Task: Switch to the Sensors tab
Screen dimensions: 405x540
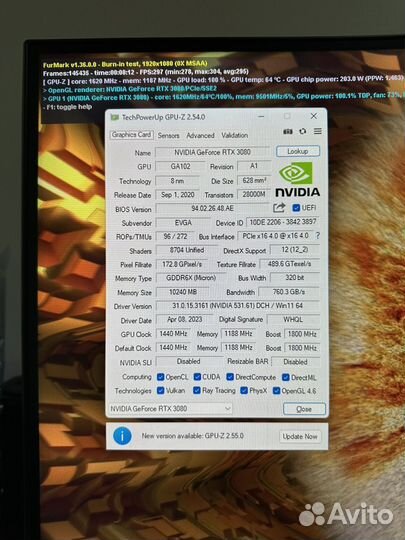Action: (x=168, y=135)
